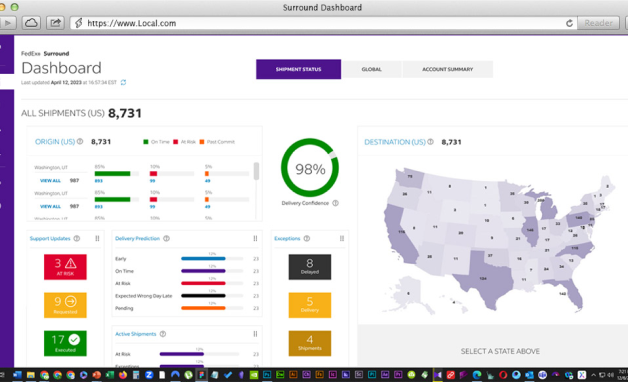Click the Support Updates heading

pyautogui.click(x=50, y=238)
